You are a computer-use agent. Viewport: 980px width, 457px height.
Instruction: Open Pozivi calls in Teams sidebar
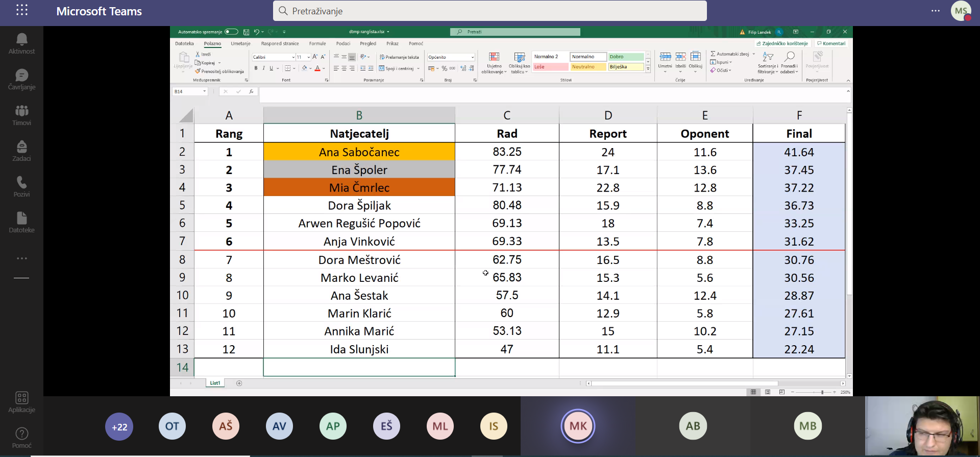21,187
